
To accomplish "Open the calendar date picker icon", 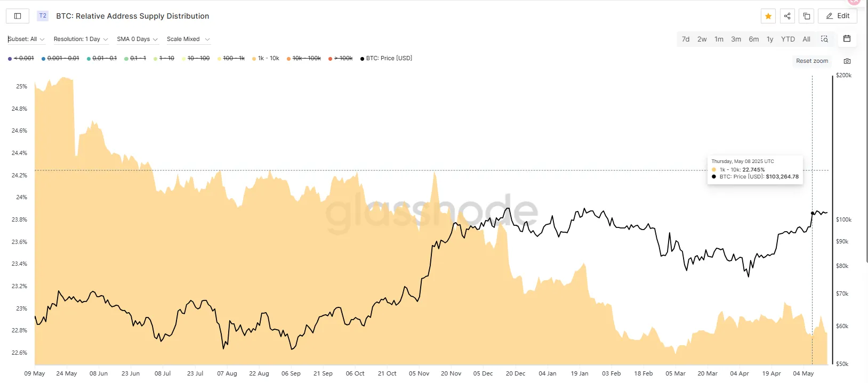I will [847, 39].
